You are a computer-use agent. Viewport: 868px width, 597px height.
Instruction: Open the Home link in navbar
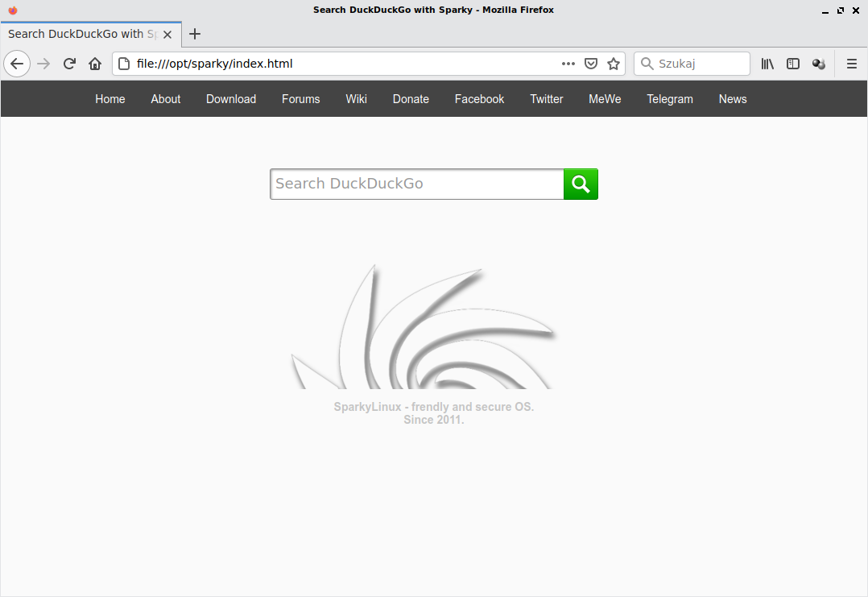click(110, 99)
